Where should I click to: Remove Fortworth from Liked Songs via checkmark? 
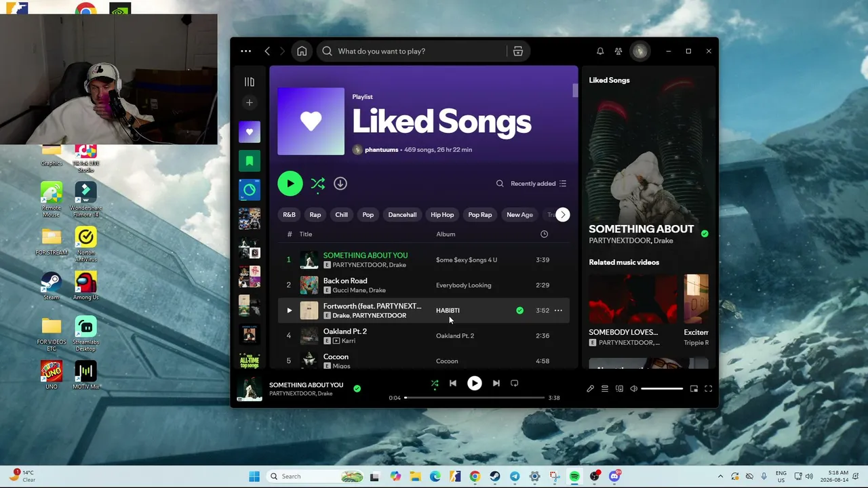coord(519,310)
